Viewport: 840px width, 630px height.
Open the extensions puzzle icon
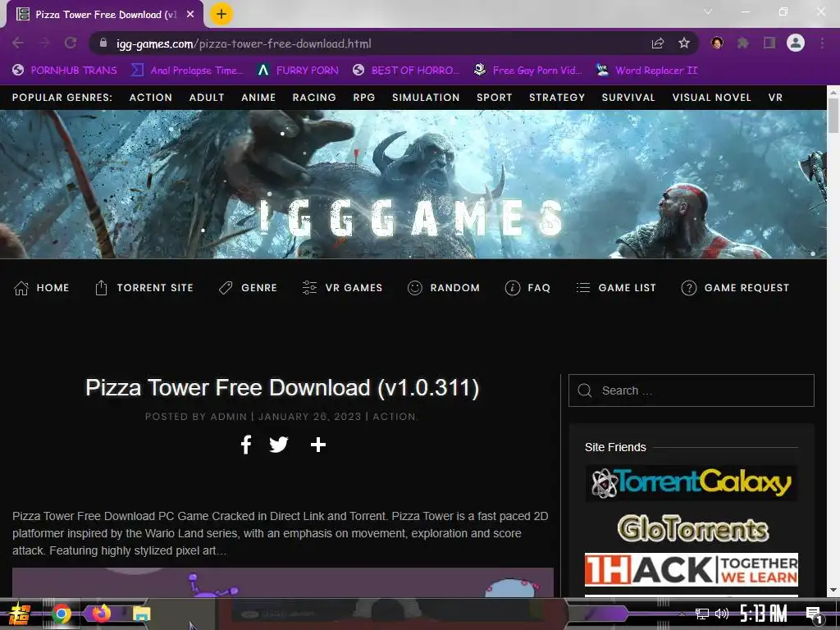click(x=743, y=43)
